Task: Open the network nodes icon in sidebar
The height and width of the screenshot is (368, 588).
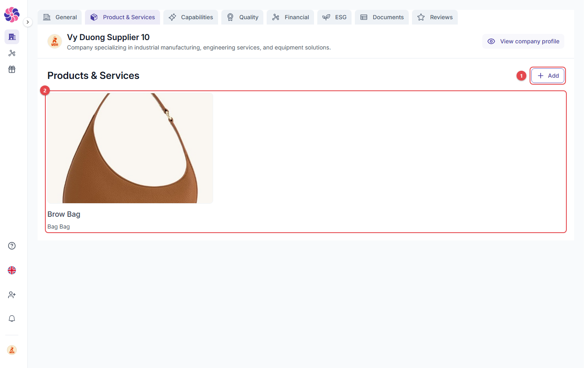Action: point(12,53)
